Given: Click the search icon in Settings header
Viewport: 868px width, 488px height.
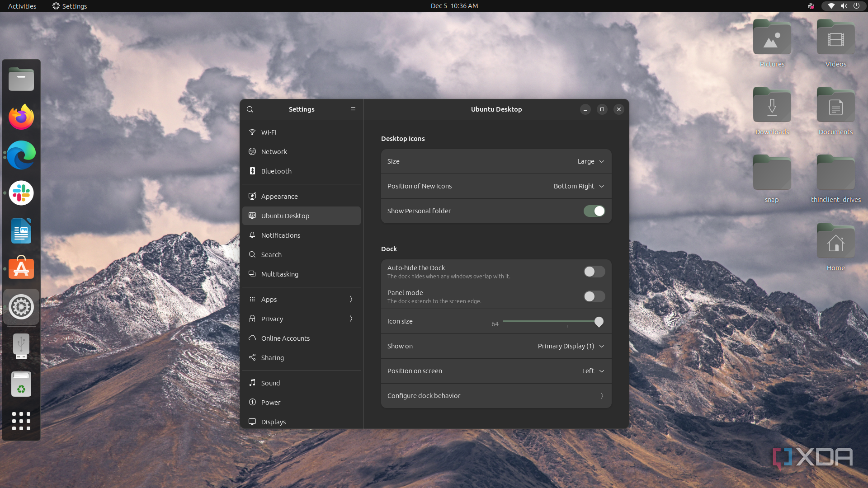Looking at the screenshot, I should (250, 109).
